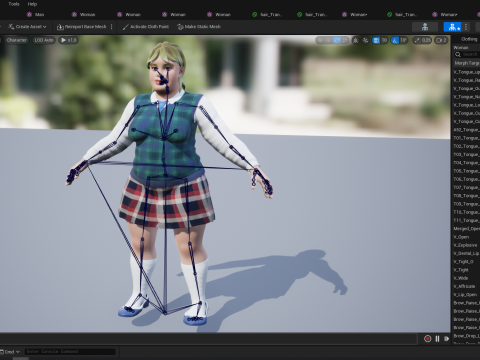The image size is (480, 360).
Task: Switch to Skeleton editor mode icon
Action: pyautogui.click(x=425, y=27)
